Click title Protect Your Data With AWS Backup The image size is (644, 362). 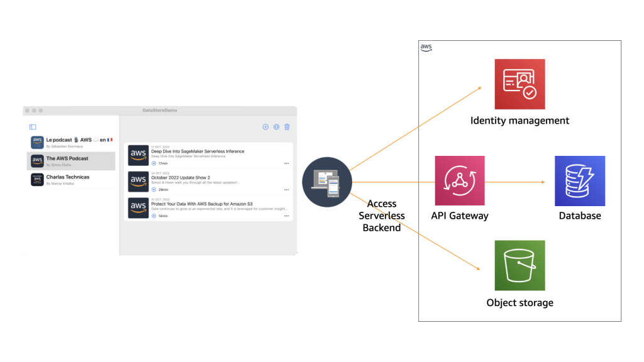pos(202,204)
